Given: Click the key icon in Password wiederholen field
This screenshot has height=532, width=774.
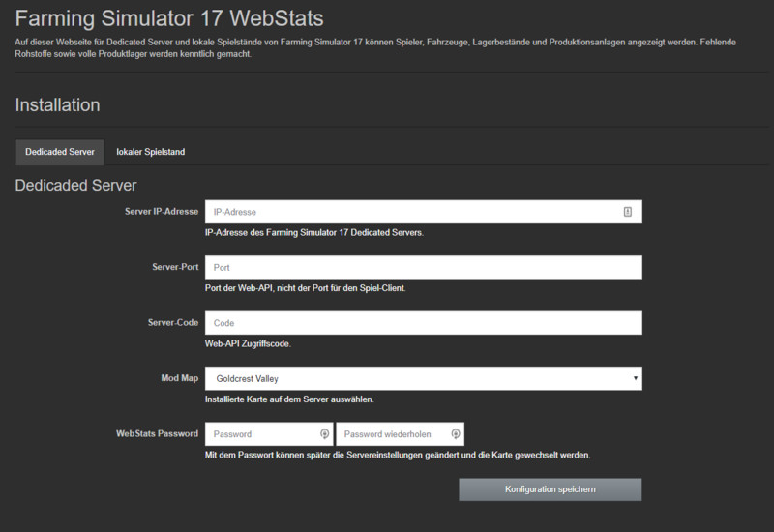Looking at the screenshot, I should (x=455, y=434).
